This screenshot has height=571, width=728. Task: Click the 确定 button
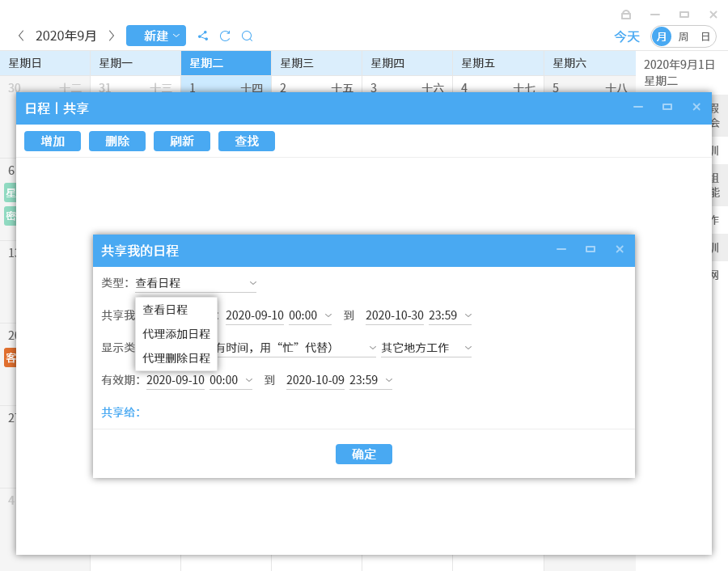[364, 454]
